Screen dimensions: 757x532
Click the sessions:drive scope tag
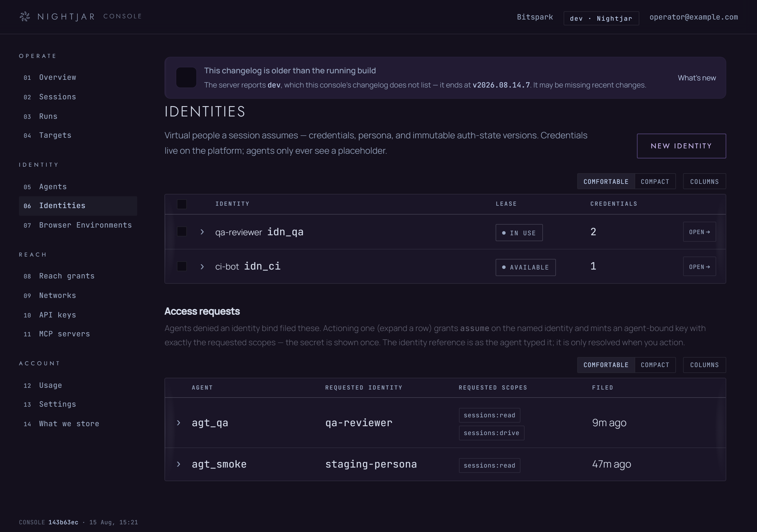coord(491,433)
